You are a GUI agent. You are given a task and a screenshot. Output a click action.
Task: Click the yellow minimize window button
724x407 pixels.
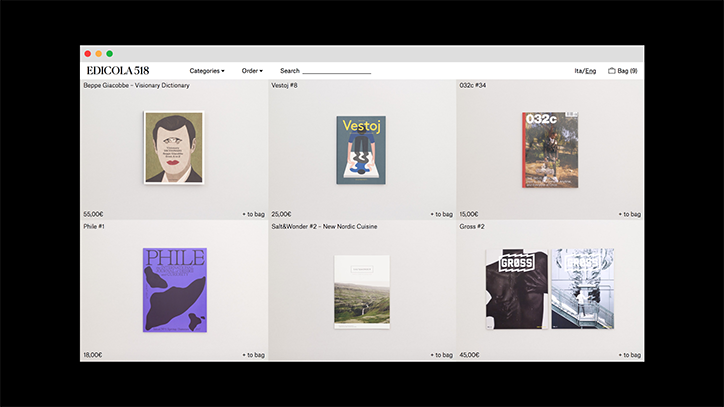tap(98, 54)
